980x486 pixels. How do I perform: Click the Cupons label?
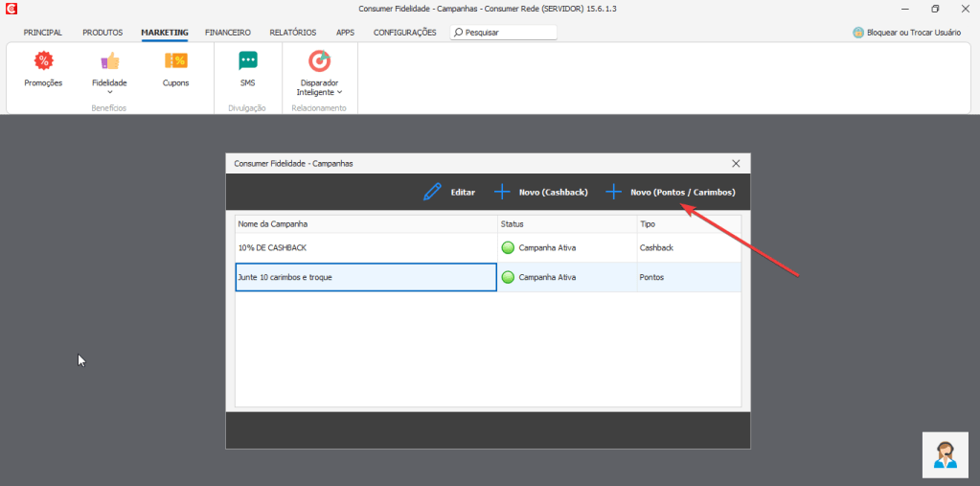[175, 82]
